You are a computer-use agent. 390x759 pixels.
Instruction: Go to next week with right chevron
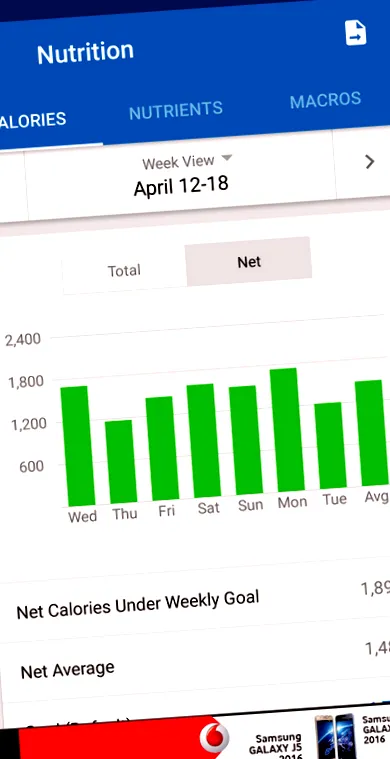click(370, 162)
